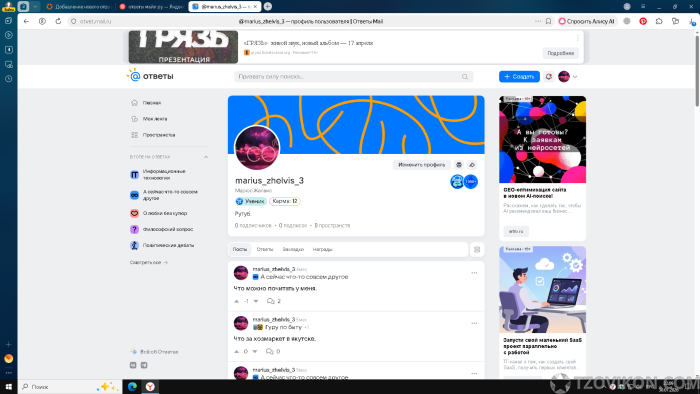Select the 'Закладки' profile tab

[293, 249]
